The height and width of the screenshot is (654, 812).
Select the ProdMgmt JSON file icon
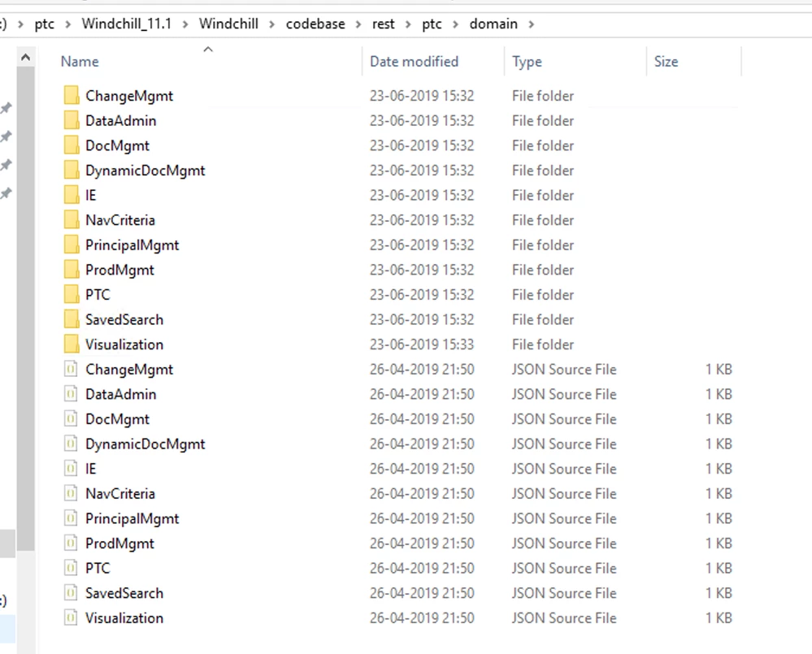point(71,543)
